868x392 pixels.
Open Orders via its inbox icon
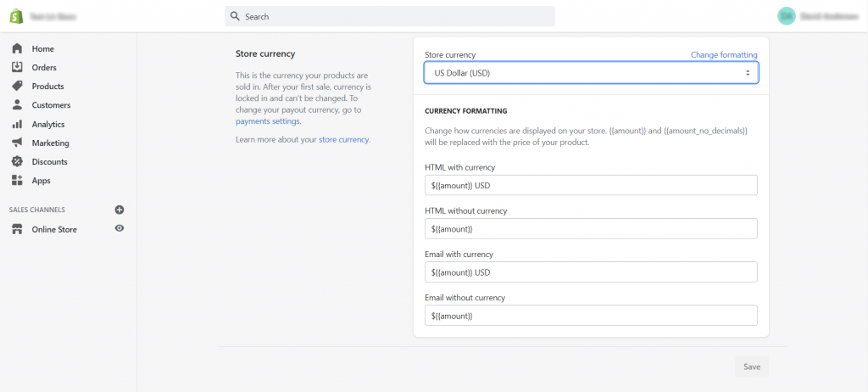point(17,67)
